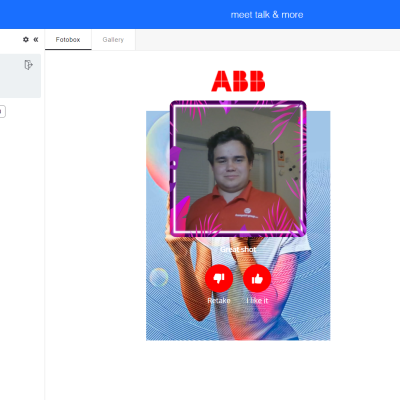Click the captured photo preview
Image resolution: width=400 pixels, height=400 pixels.
coord(238,169)
